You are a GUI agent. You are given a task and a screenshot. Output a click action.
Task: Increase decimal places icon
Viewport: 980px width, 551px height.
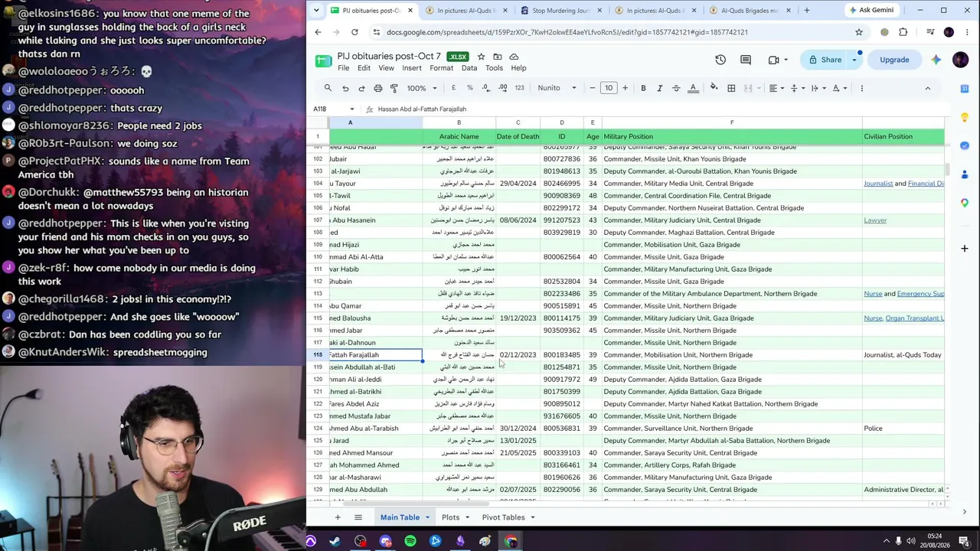(502, 88)
